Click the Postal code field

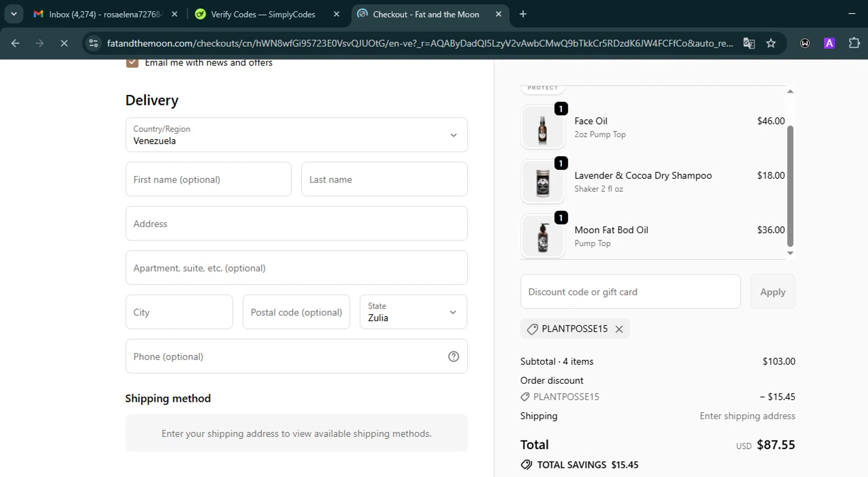pos(296,312)
